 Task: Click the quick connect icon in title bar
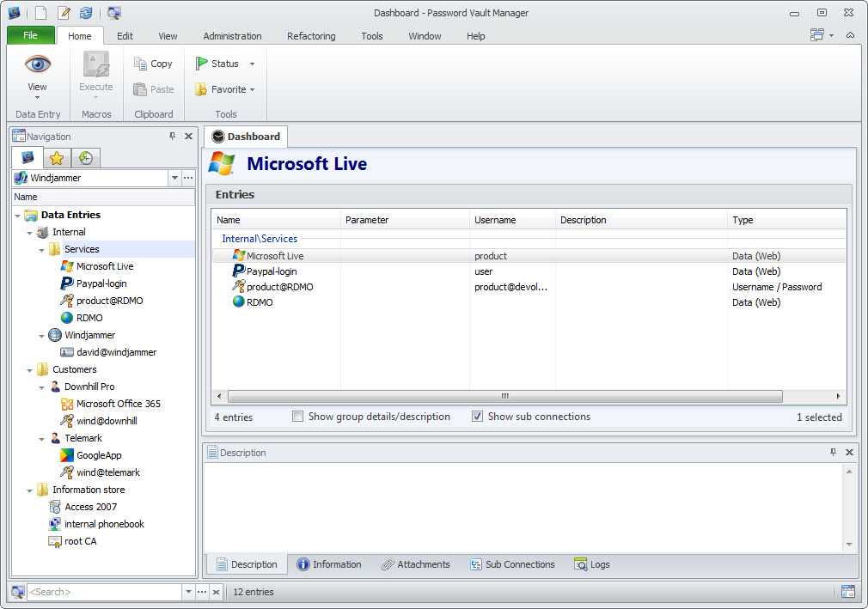click(114, 13)
